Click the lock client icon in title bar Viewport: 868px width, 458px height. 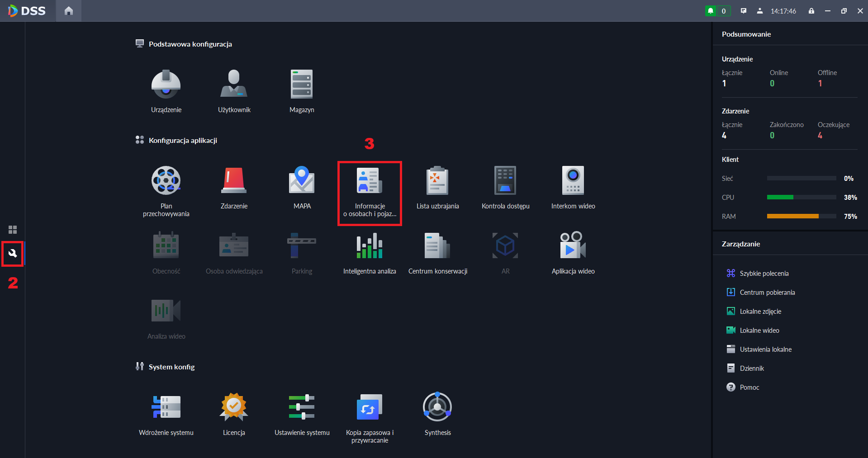[x=811, y=11]
